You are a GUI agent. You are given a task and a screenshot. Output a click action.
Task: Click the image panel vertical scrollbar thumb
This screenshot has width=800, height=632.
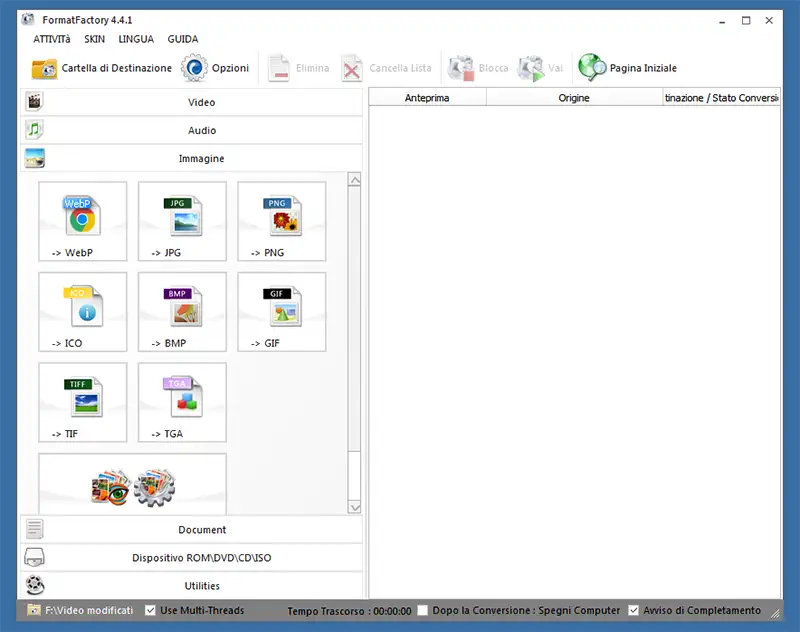pyautogui.click(x=355, y=319)
